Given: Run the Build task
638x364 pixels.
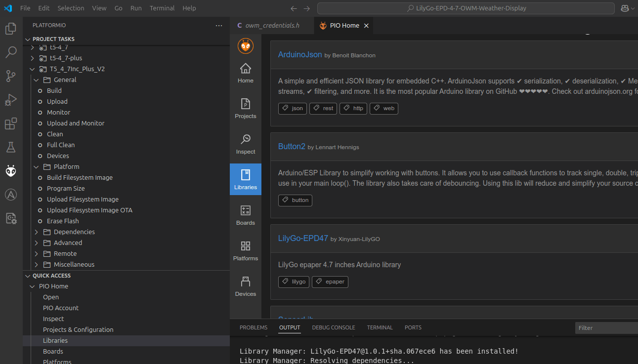Looking at the screenshot, I should coord(54,91).
